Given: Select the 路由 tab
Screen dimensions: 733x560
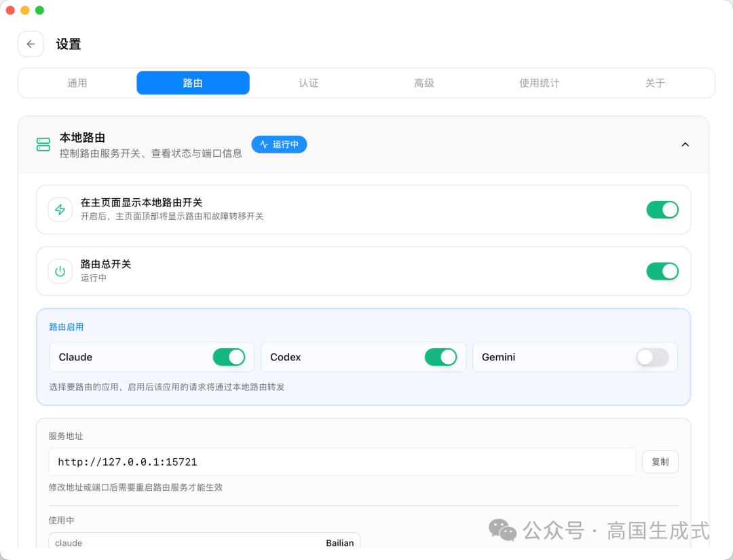Looking at the screenshot, I should tap(193, 83).
